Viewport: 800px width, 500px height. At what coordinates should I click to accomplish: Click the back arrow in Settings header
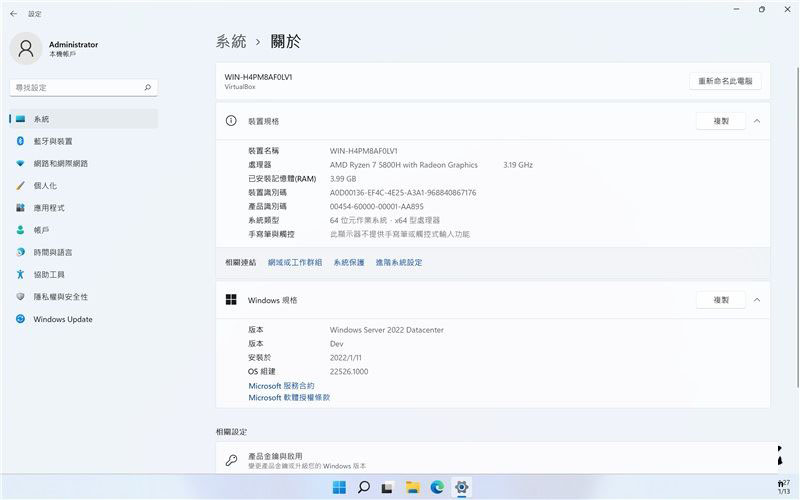coord(13,13)
